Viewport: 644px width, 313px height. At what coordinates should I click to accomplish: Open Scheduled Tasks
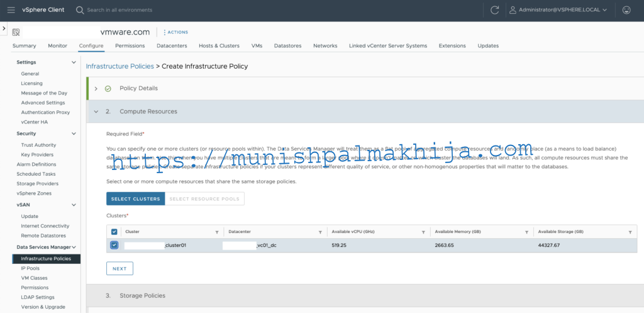(x=36, y=174)
